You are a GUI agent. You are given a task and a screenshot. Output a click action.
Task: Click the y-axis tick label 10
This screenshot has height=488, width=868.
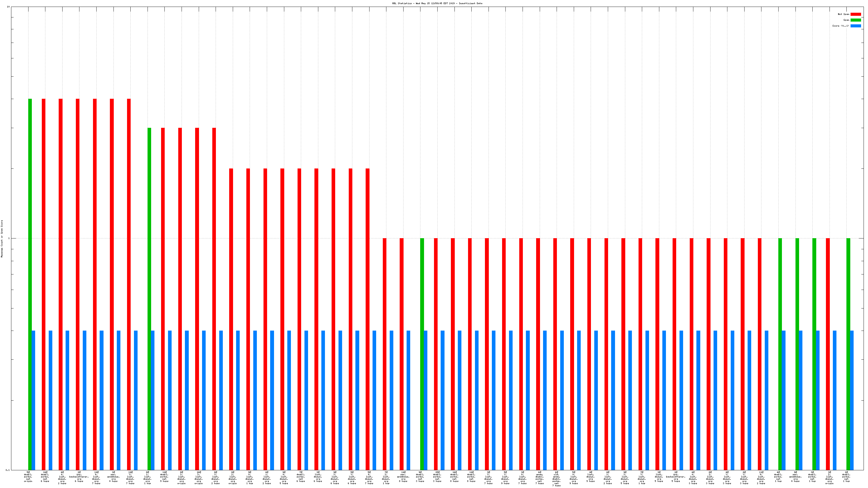coord(8,7)
